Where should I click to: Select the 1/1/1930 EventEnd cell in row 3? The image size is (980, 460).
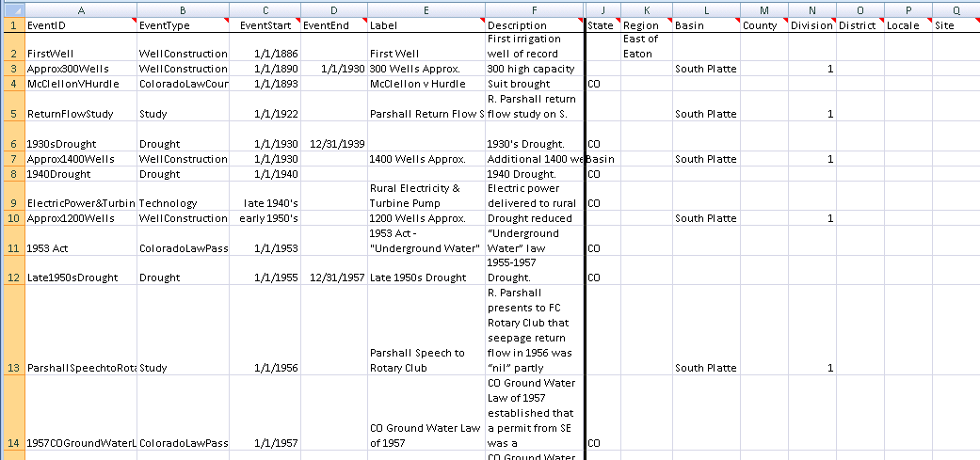(x=334, y=69)
